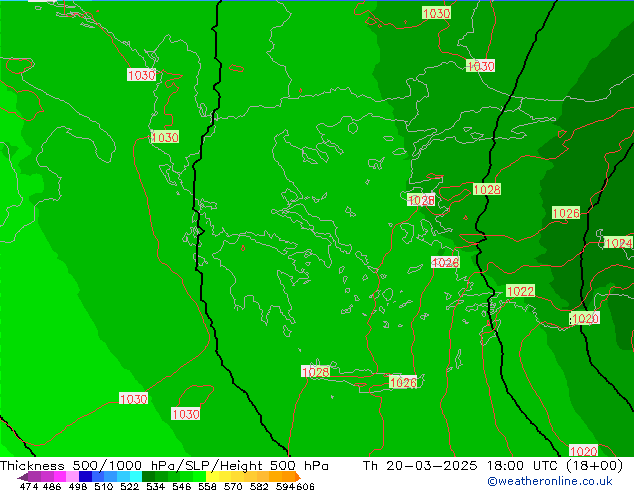Click the 1030 label on the long southwest isobar

133,399
